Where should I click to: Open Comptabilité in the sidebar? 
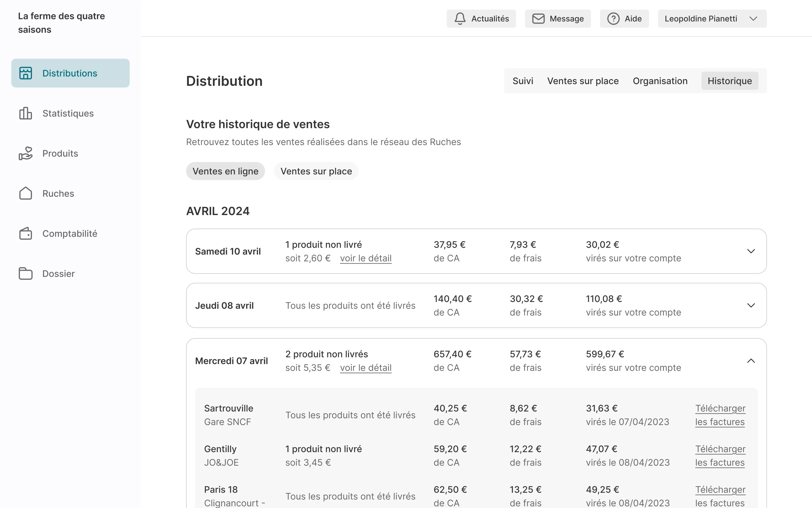[70, 234]
